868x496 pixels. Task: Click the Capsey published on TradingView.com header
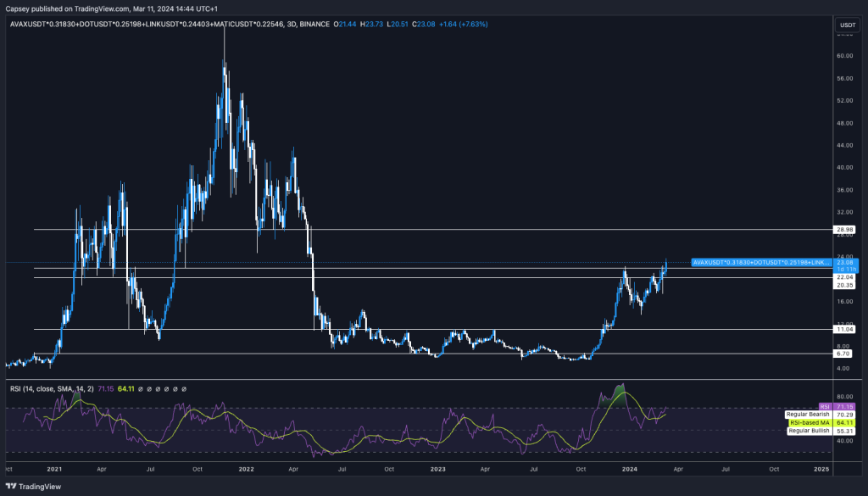(112, 8)
